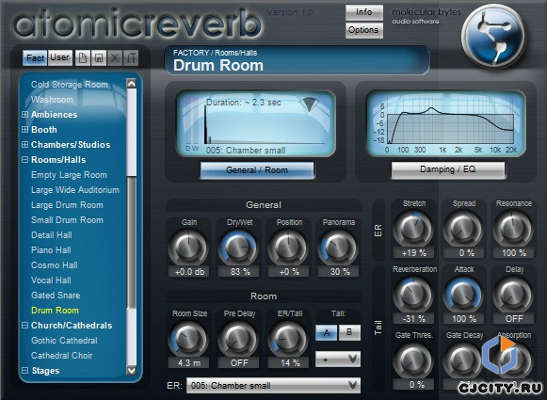Click the Gate Decay knob
This screenshot has height=400, width=547.
(463, 361)
